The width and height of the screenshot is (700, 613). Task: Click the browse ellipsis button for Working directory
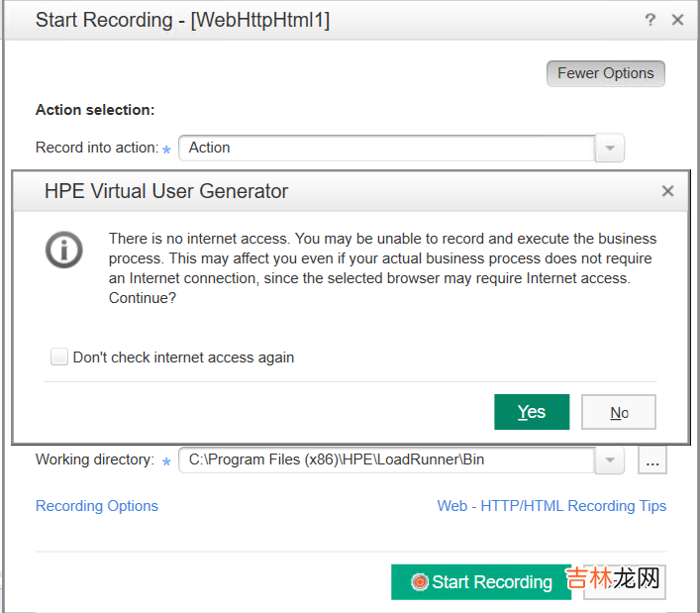pos(651,460)
